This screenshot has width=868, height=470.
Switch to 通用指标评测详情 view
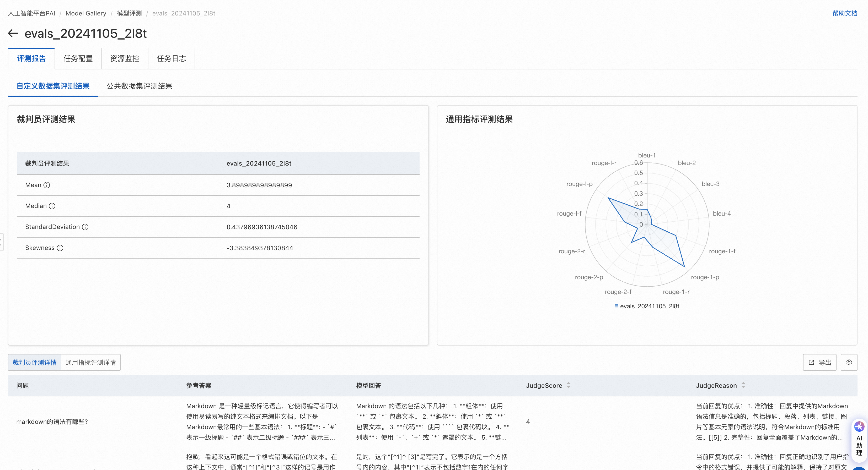point(91,362)
